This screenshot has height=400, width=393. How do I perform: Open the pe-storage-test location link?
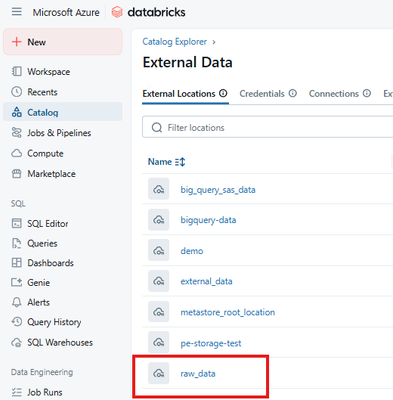pos(211,343)
